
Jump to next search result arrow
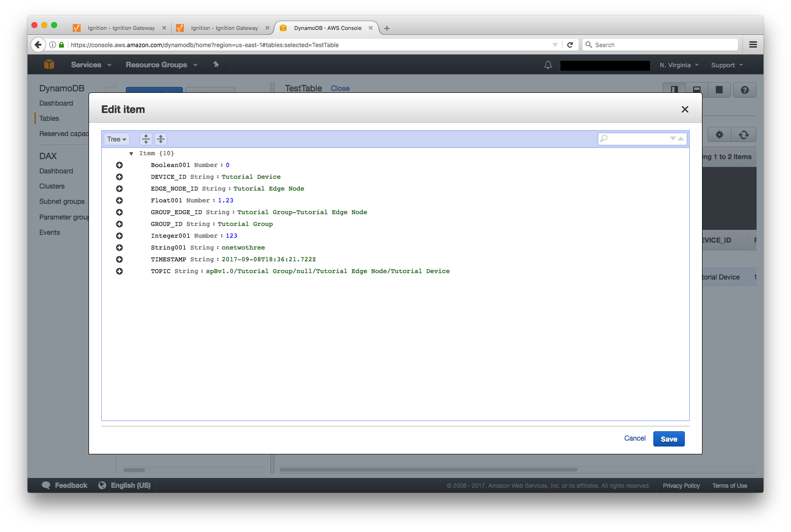point(673,139)
